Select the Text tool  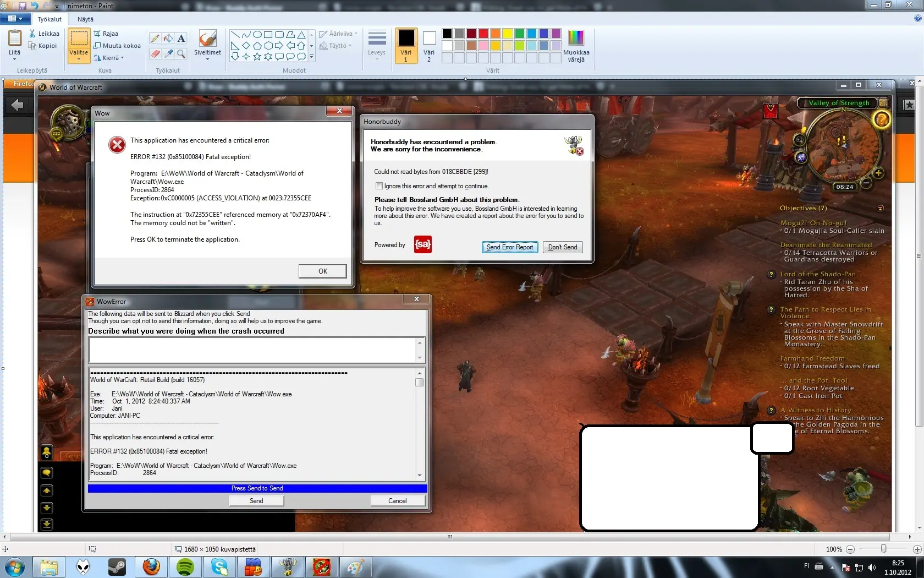point(181,38)
